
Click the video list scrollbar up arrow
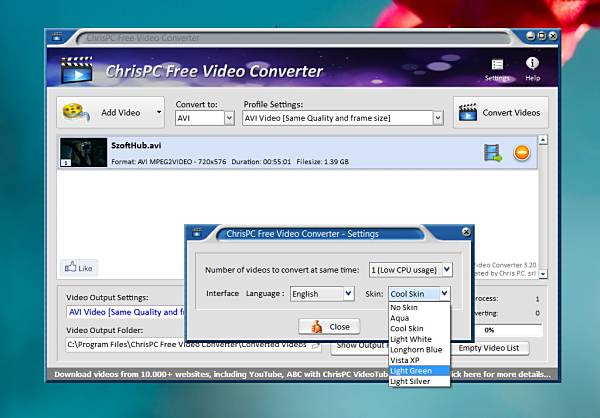click(x=543, y=140)
